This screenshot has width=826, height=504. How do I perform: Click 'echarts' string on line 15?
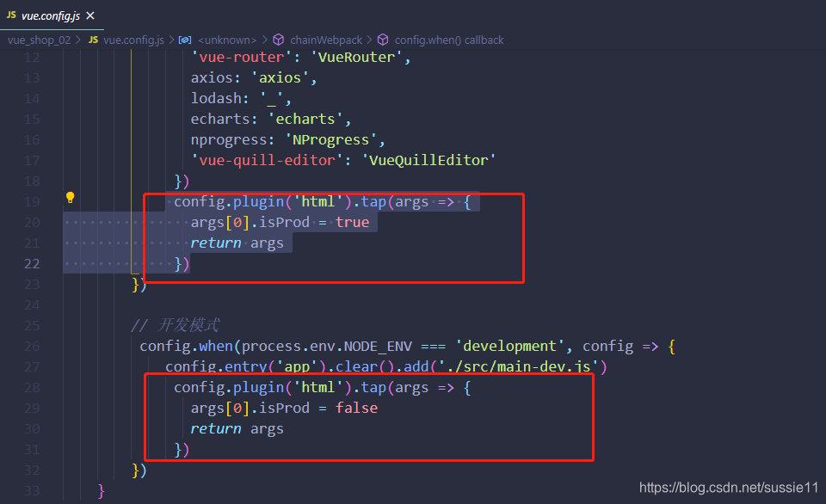tap(305, 119)
